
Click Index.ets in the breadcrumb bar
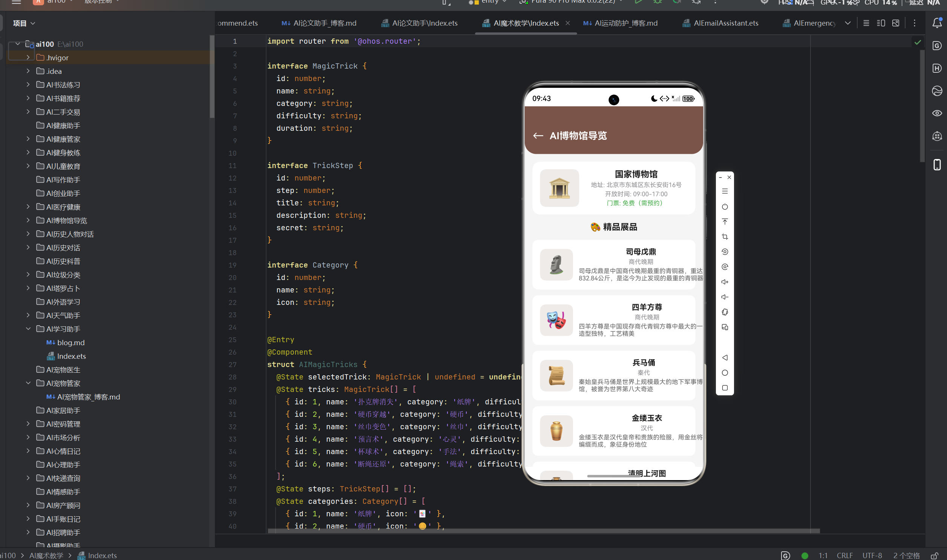[x=97, y=556]
